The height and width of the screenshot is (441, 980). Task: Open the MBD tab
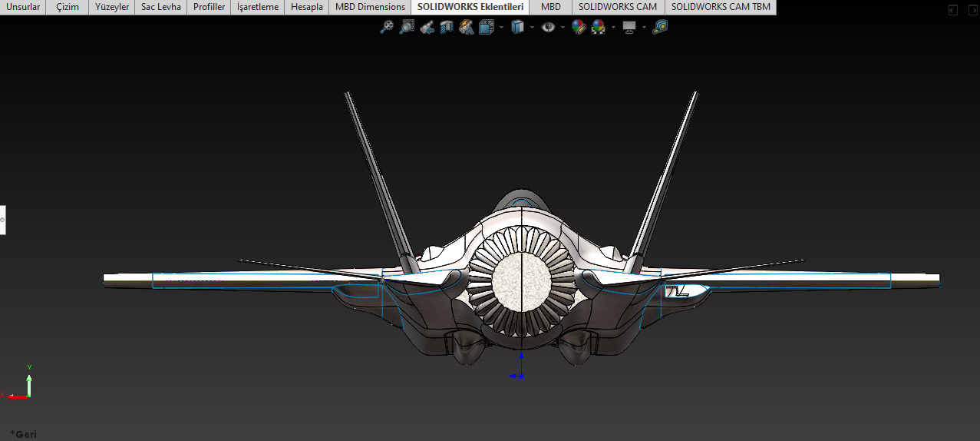[x=550, y=7]
